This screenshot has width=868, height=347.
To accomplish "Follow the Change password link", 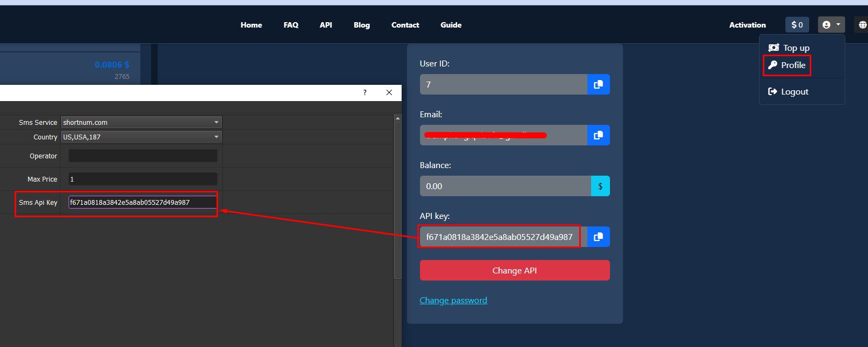I will tap(453, 301).
